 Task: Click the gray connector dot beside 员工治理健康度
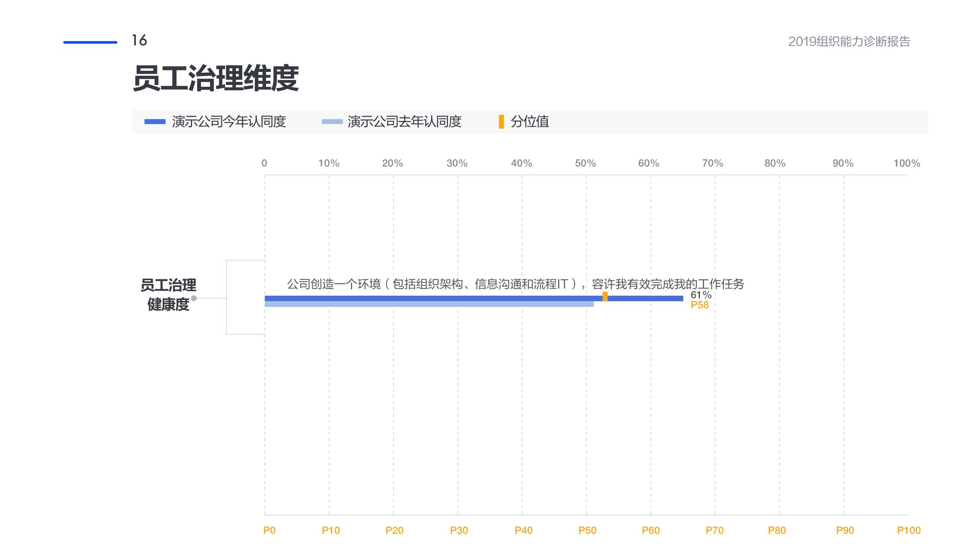click(195, 299)
